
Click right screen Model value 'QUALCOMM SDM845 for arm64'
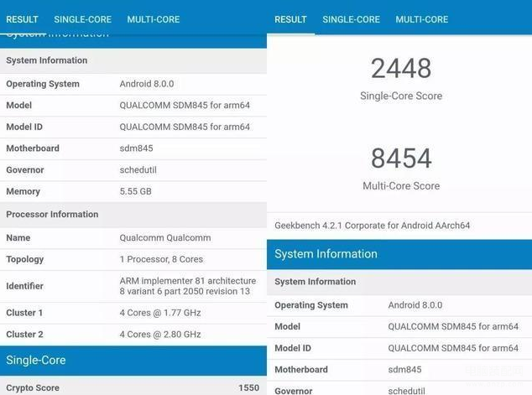453,326
